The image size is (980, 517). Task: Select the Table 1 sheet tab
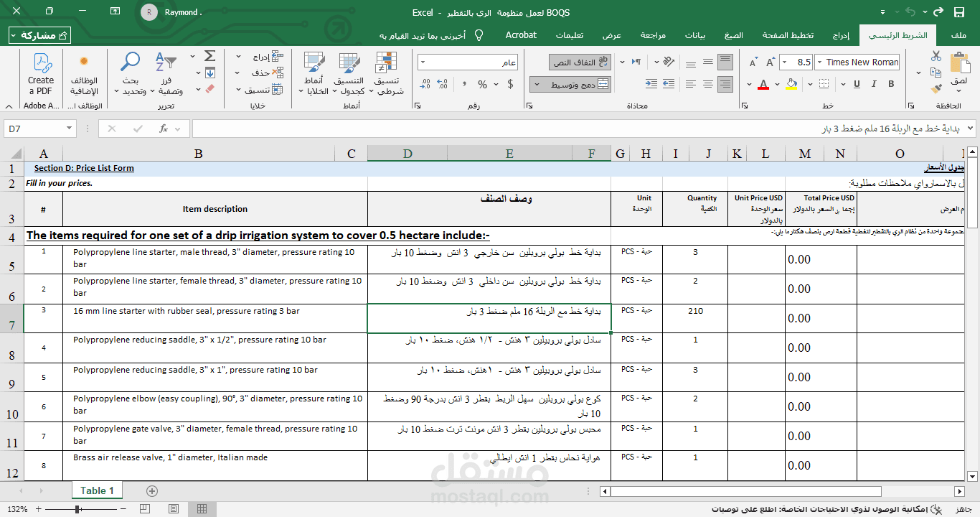[x=97, y=490]
